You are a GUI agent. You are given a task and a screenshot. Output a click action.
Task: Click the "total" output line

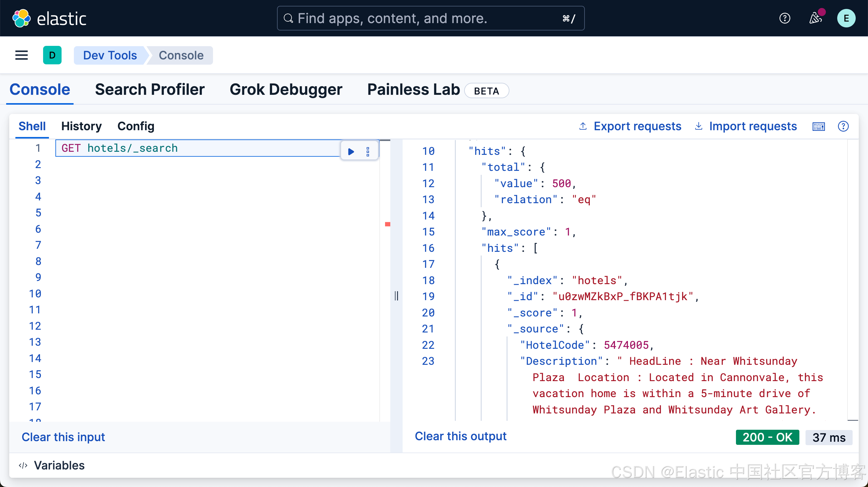tap(513, 167)
